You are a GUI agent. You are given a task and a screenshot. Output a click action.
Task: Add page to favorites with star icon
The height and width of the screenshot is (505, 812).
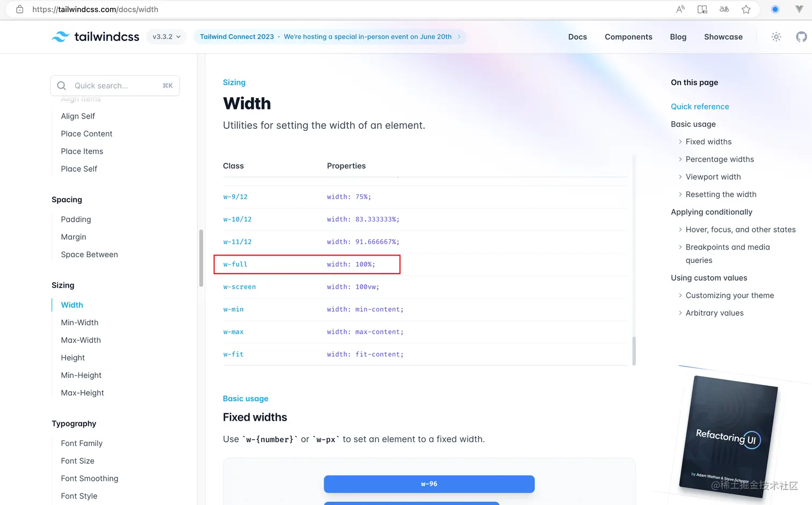[x=746, y=9]
